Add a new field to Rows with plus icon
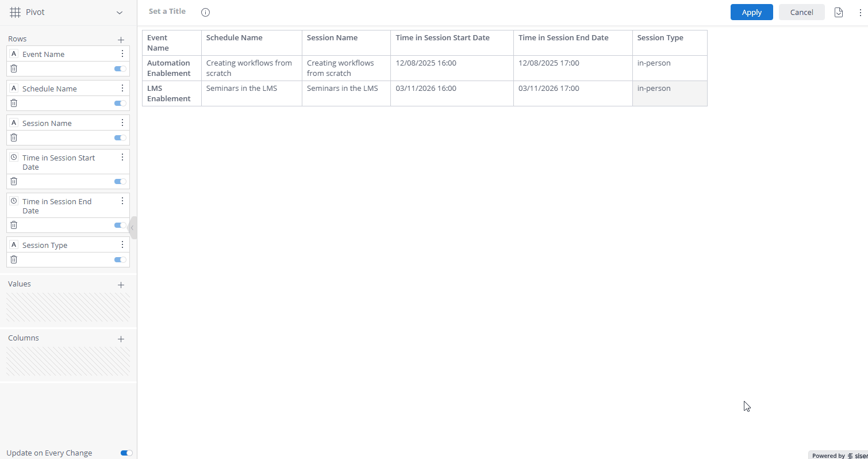This screenshot has height=459, width=868. coord(121,39)
